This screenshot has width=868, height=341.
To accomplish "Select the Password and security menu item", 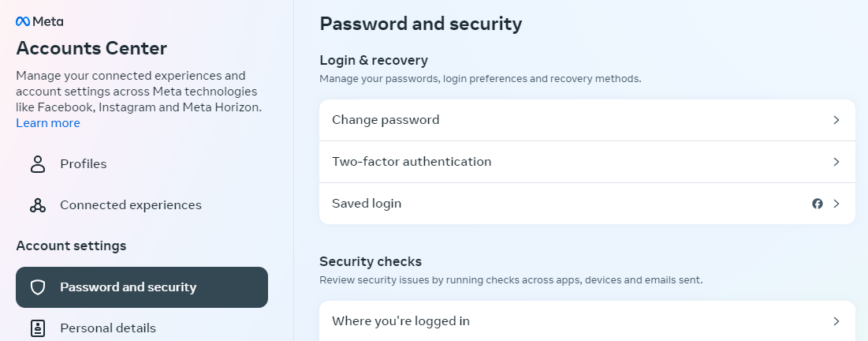I will click(142, 287).
